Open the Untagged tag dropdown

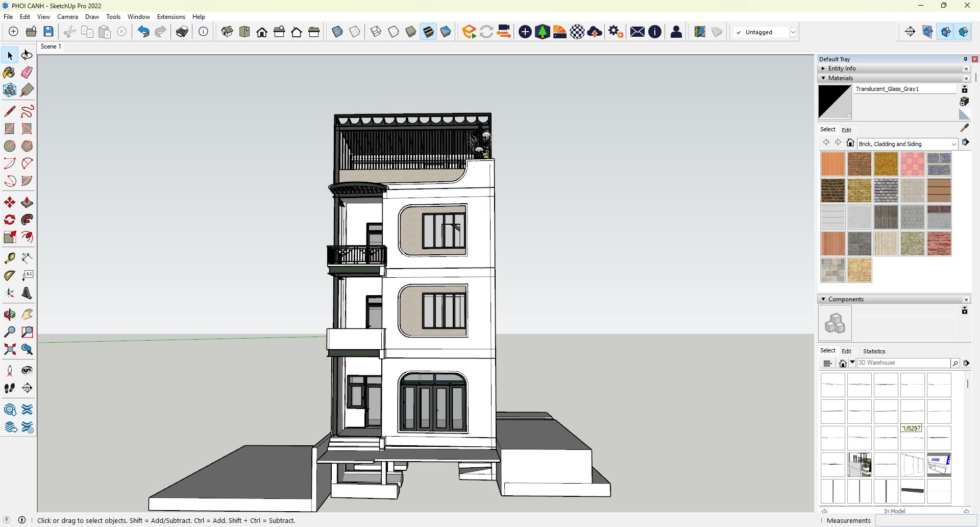(793, 32)
